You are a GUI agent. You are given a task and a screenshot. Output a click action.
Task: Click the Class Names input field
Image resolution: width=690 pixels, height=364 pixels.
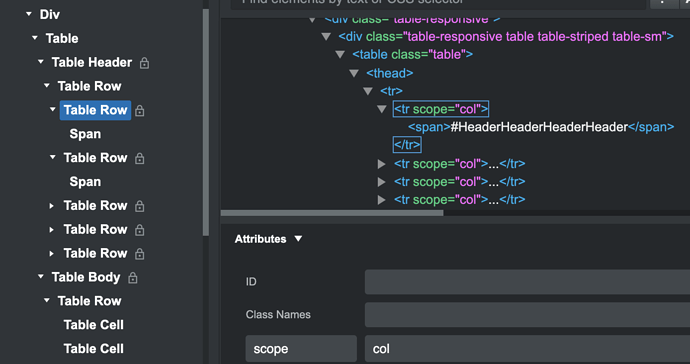click(527, 315)
